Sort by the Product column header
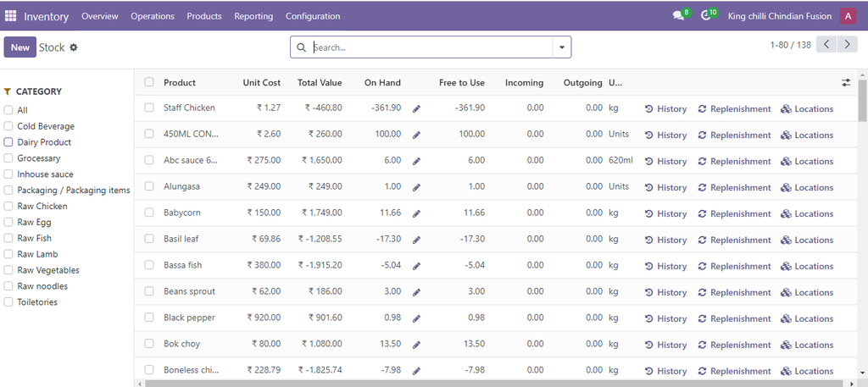Viewport: 868px width, 387px height. [180, 82]
